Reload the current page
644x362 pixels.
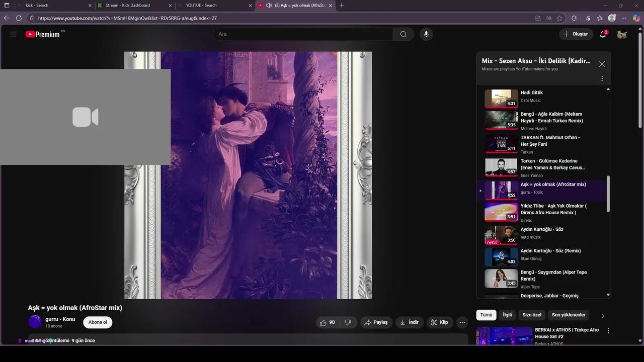point(19,18)
